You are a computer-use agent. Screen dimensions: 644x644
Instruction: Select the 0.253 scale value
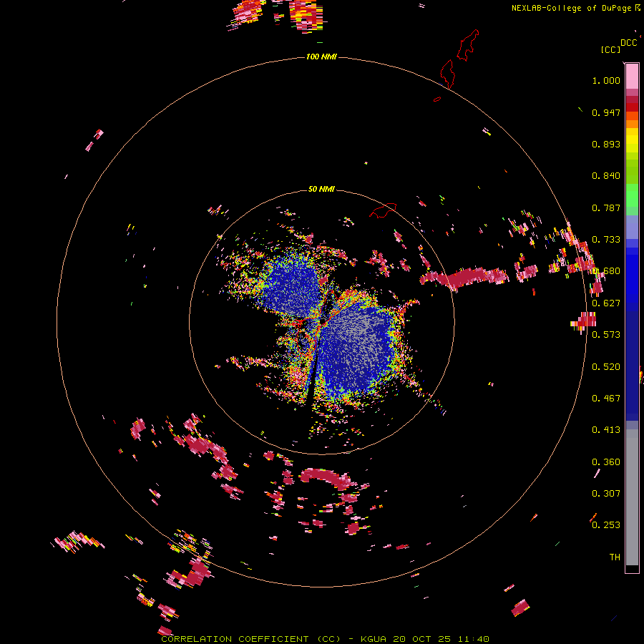606,525
